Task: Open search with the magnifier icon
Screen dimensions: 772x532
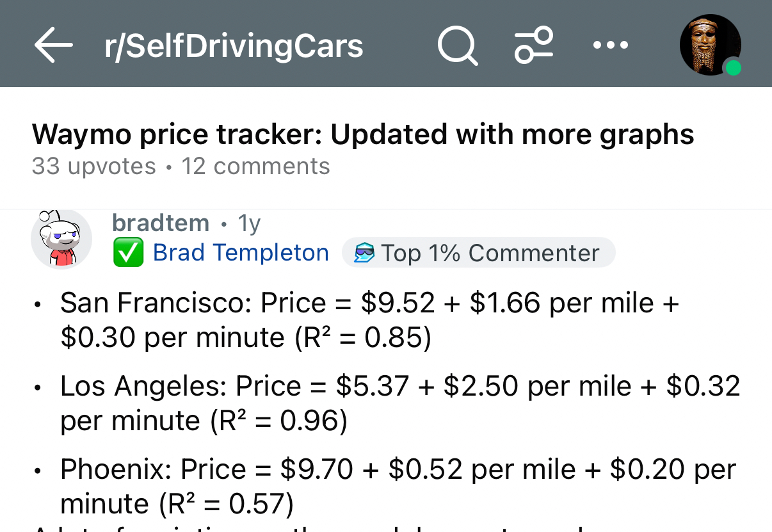Action: [x=457, y=46]
